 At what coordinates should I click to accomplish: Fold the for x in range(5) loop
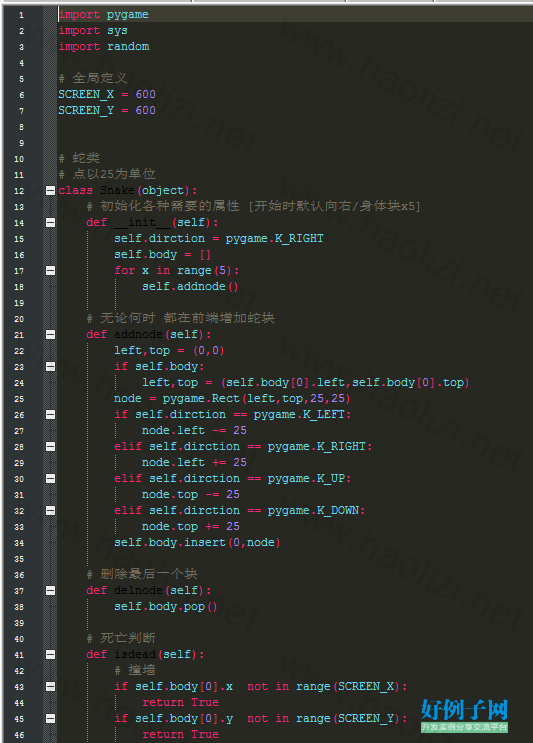coord(50,271)
